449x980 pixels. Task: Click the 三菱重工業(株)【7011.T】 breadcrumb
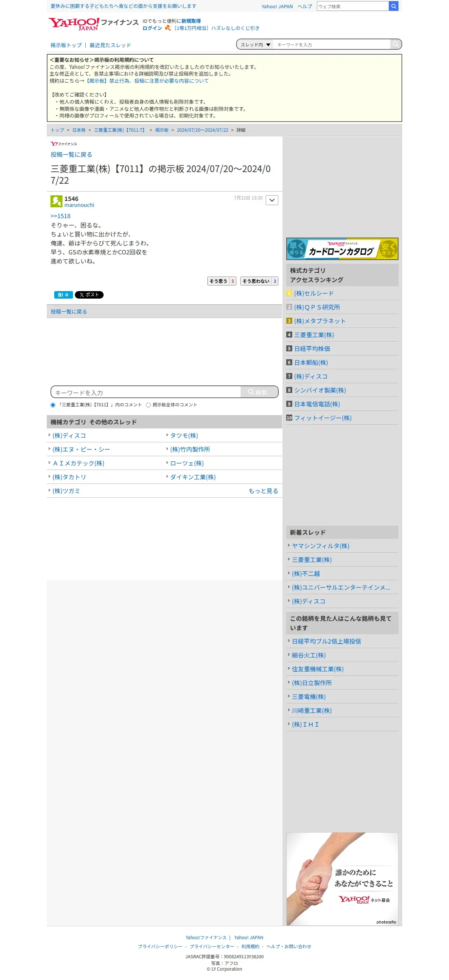[x=120, y=130]
